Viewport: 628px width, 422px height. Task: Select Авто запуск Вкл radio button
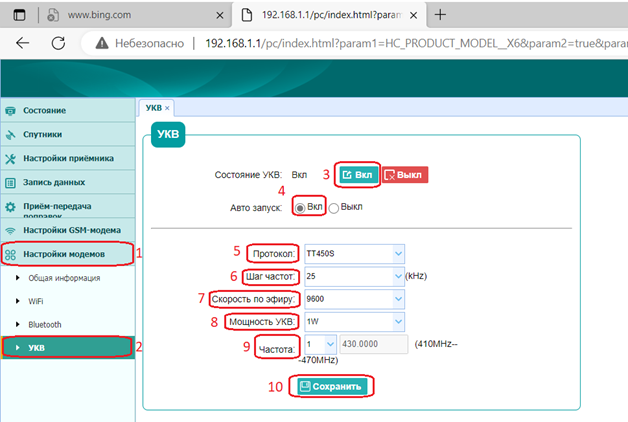[x=300, y=208]
